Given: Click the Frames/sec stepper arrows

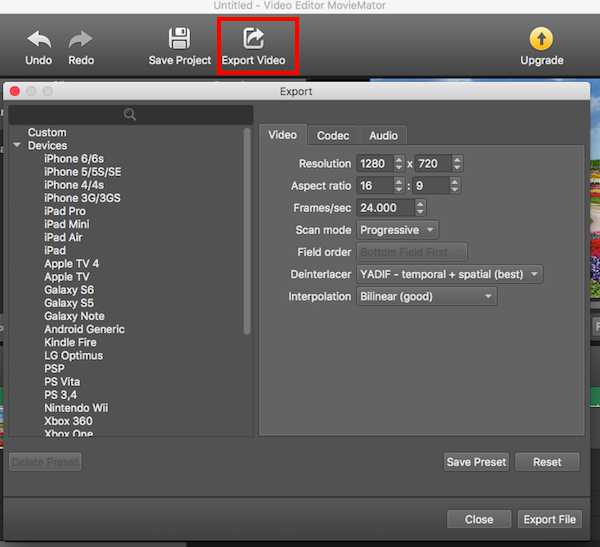Looking at the screenshot, I should (420, 208).
